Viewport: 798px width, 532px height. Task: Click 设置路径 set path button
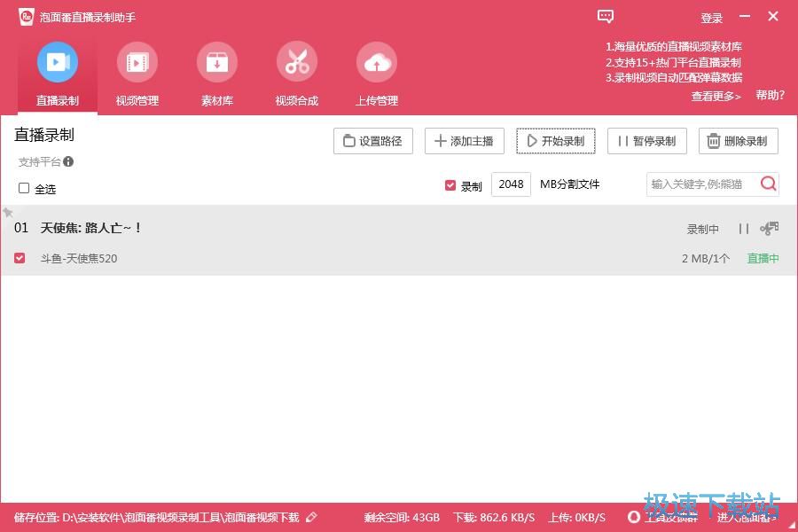coord(373,141)
